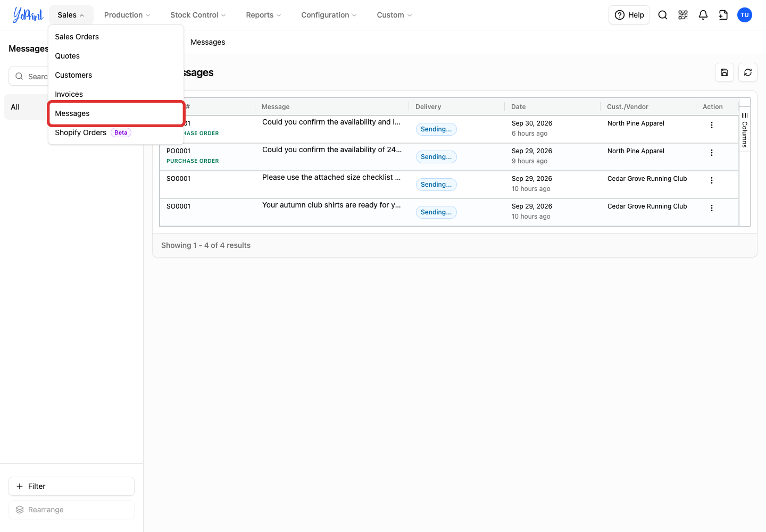Image resolution: width=766 pixels, height=532 pixels.
Task: Open actions menu for PO0001 row dated Sep 29
Action: [712, 153]
